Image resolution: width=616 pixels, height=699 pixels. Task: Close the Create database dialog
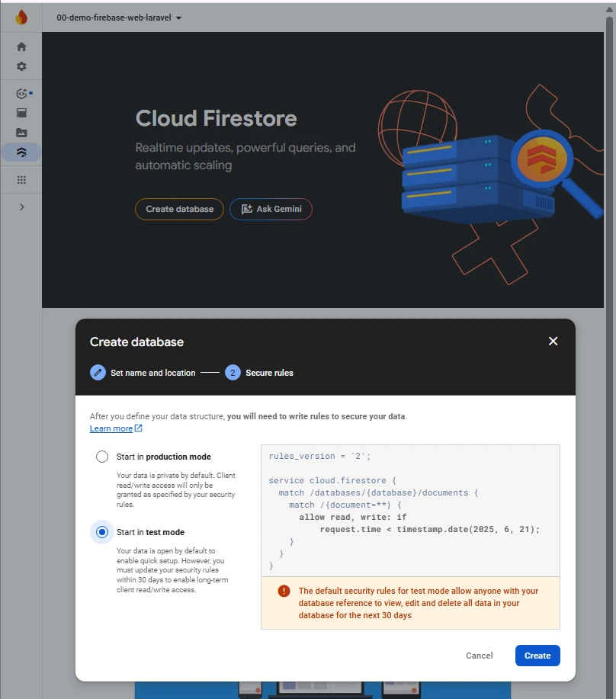(x=553, y=341)
